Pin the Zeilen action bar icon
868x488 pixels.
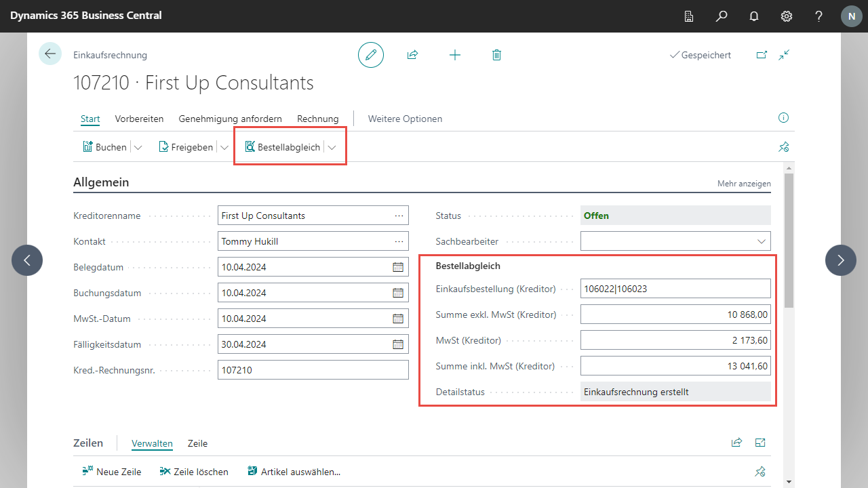coord(760,472)
